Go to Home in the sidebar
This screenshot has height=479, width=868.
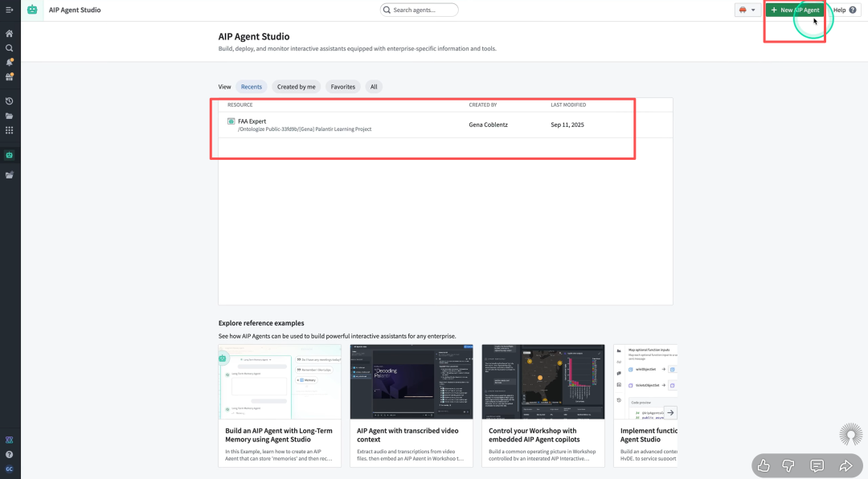10,33
